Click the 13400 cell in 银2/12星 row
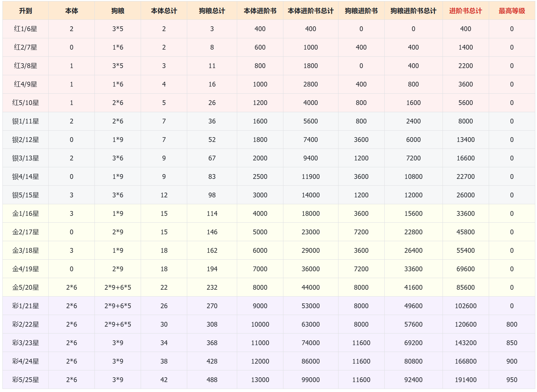The image size is (537, 392). click(x=465, y=140)
